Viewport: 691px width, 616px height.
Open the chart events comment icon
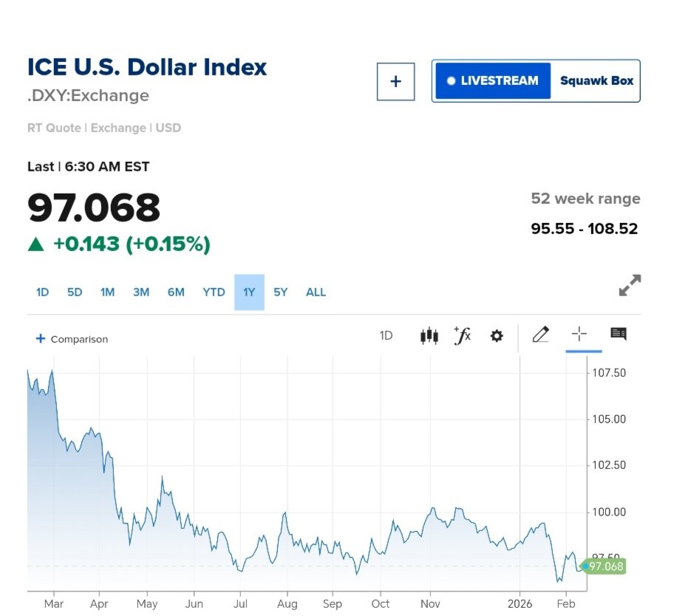(619, 335)
